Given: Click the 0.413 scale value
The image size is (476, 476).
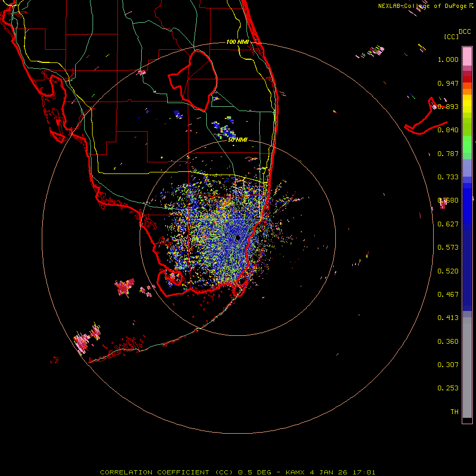Looking at the screenshot, I should coord(448,318).
